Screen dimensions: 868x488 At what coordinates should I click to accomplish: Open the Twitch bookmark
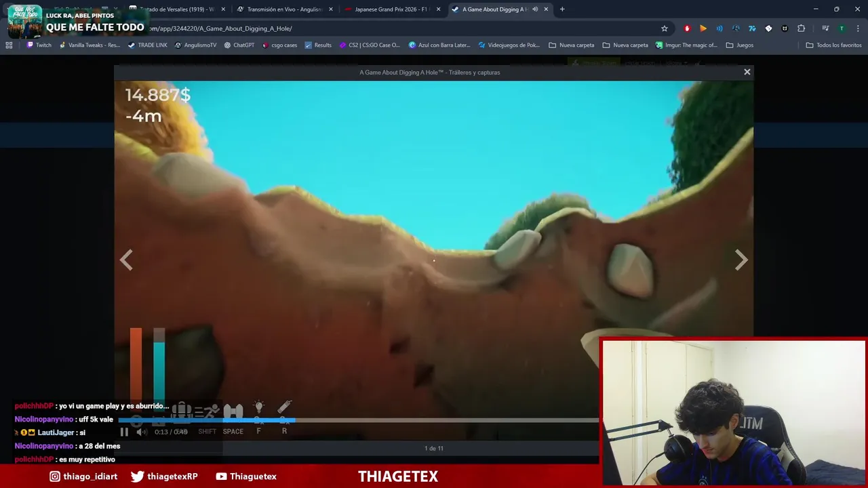(x=39, y=45)
